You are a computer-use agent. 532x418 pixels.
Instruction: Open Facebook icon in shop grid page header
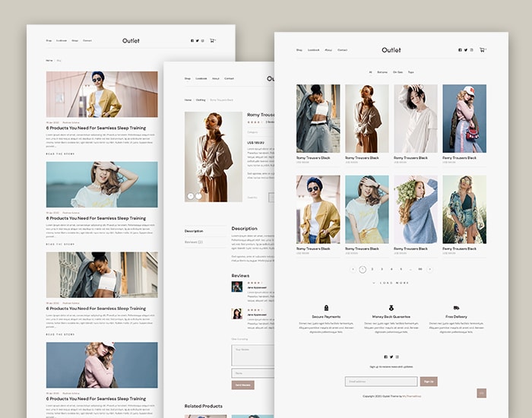(x=460, y=50)
